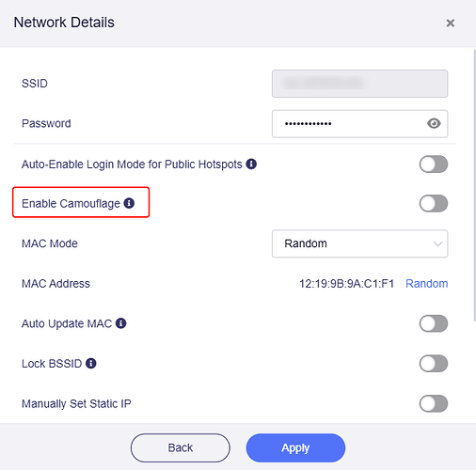Enable the Camouflage switch
476x470 pixels.
[434, 203]
